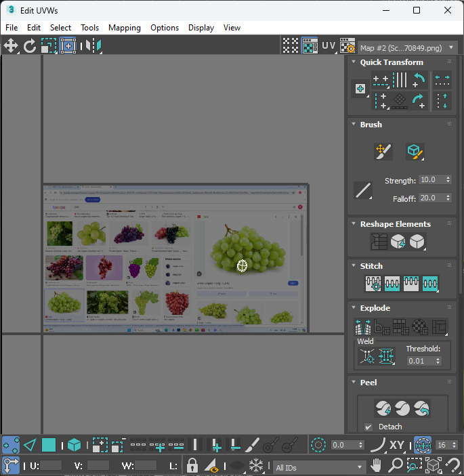
Task: Click the weld Threshold value field
Action: pyautogui.click(x=420, y=361)
